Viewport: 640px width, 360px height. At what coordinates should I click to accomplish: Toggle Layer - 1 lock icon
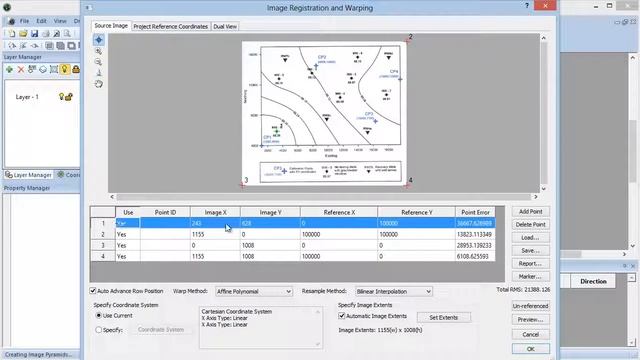69,97
